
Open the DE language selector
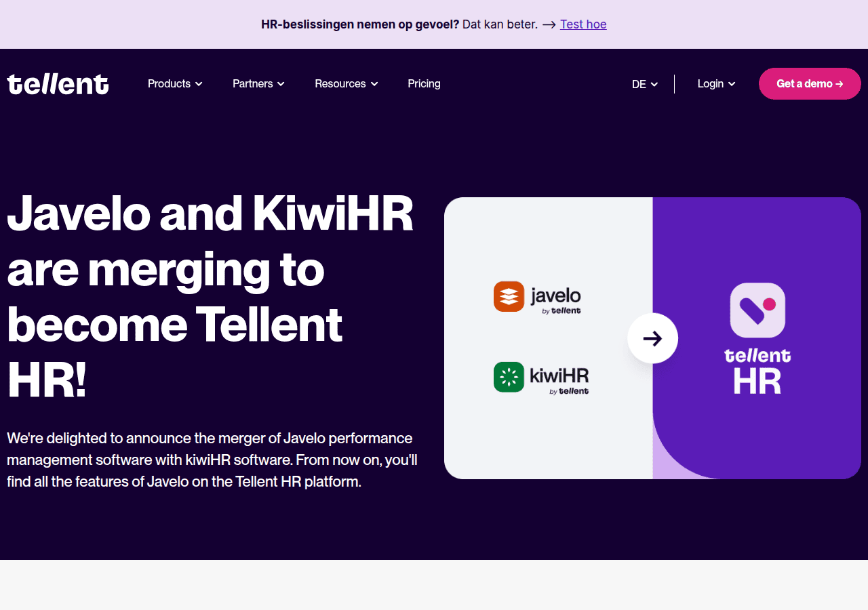(x=645, y=84)
